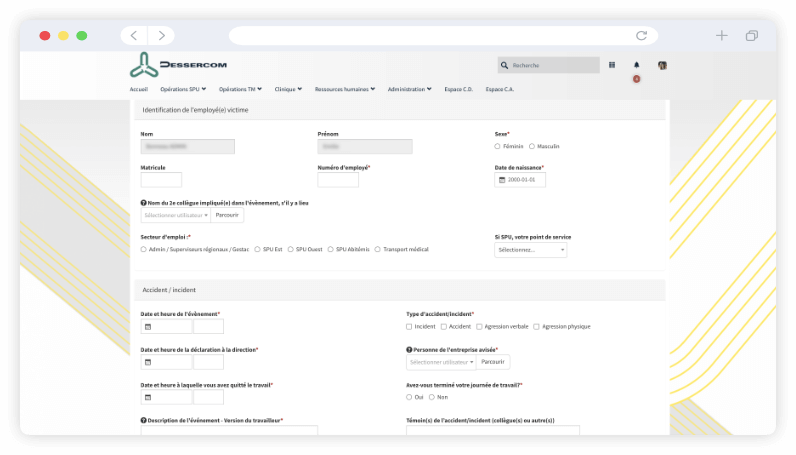Go to Accueil in navigation

[139, 89]
